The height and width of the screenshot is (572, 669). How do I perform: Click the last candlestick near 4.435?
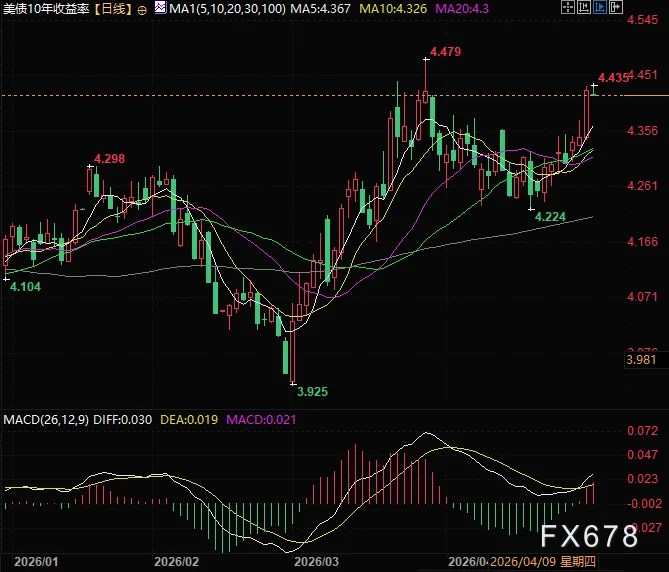tap(594, 90)
